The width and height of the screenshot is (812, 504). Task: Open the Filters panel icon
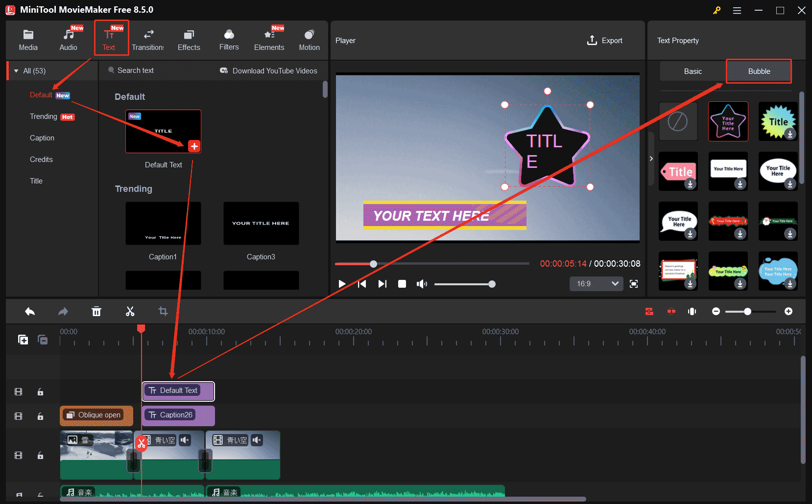(x=229, y=39)
